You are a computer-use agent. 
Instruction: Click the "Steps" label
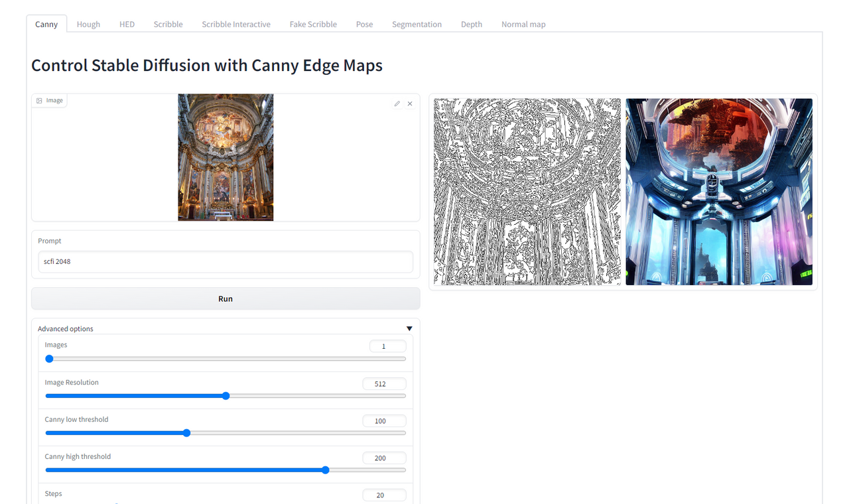click(x=53, y=493)
